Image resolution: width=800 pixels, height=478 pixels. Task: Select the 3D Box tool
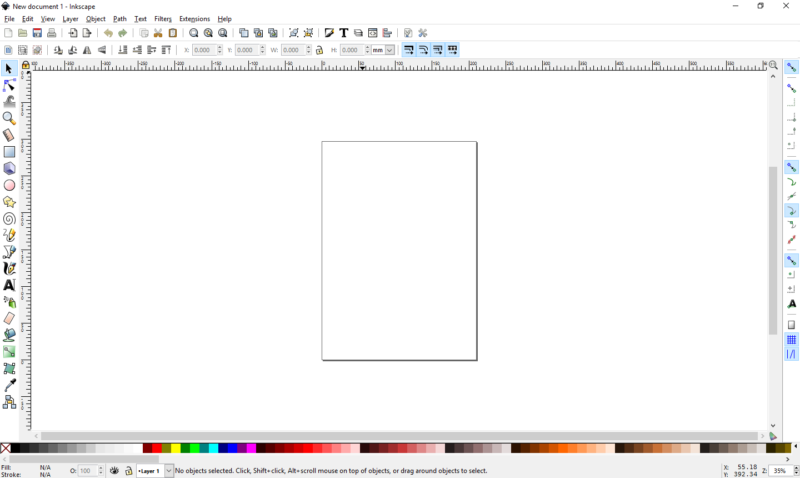click(9, 168)
